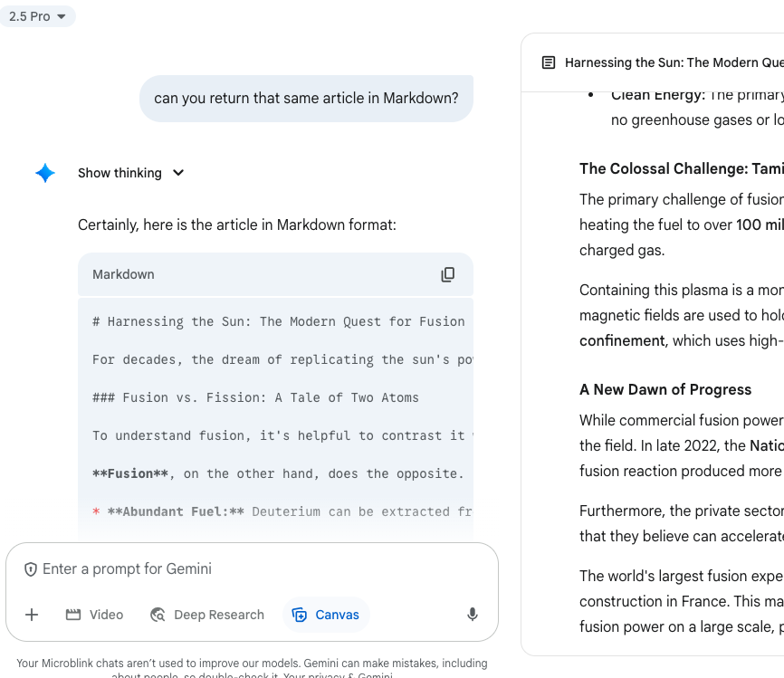Click the Canvas icon in the prompt bar

300,615
